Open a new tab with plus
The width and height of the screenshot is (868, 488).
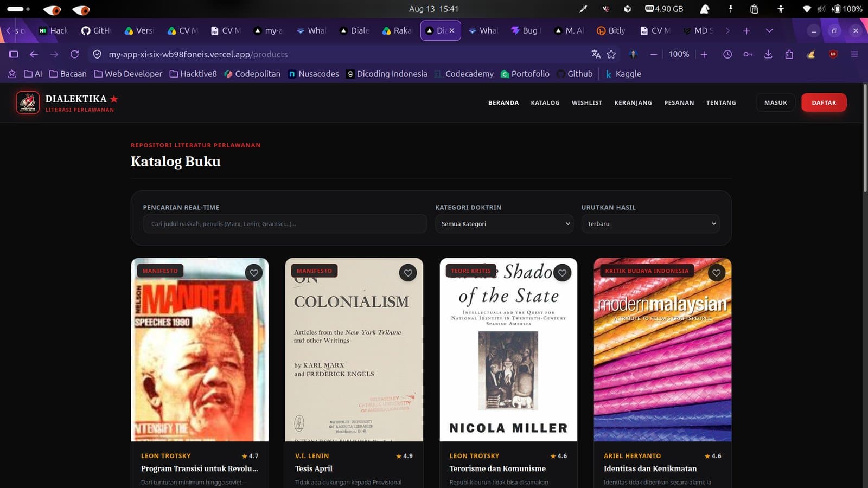[x=746, y=31]
